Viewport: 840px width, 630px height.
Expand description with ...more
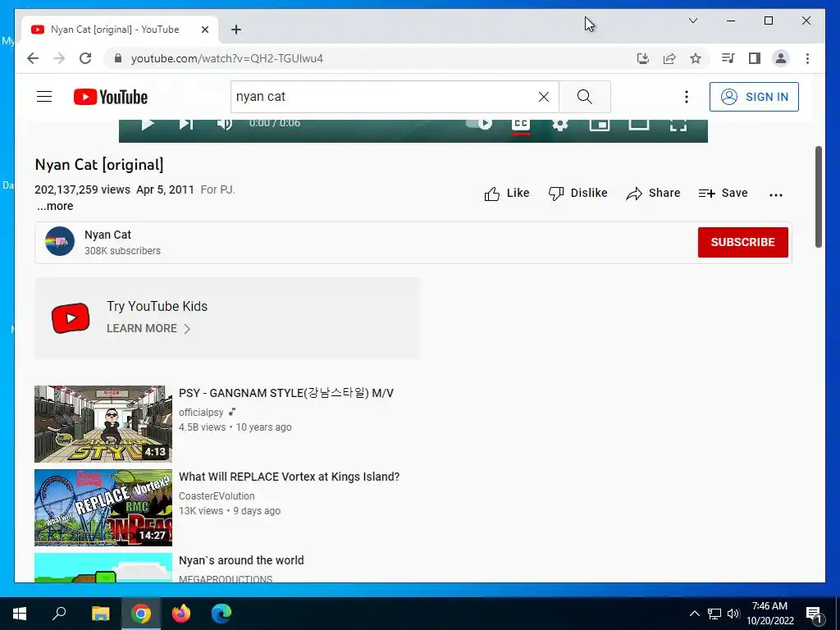point(55,206)
